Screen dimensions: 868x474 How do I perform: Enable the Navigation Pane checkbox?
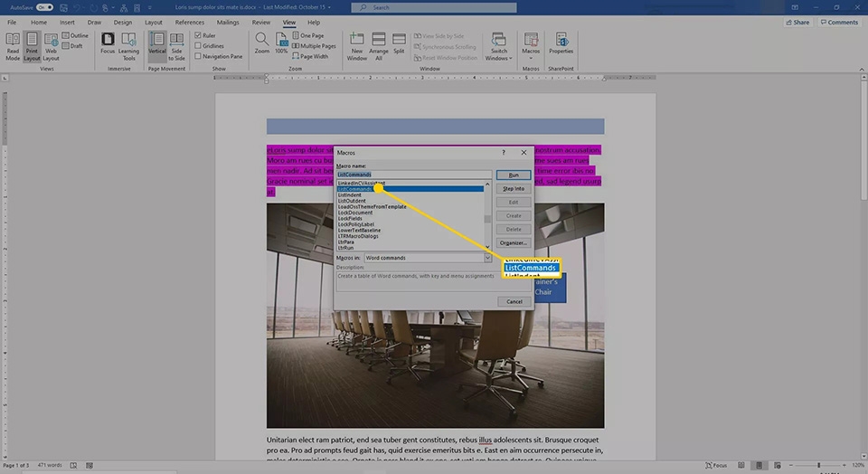click(198, 56)
